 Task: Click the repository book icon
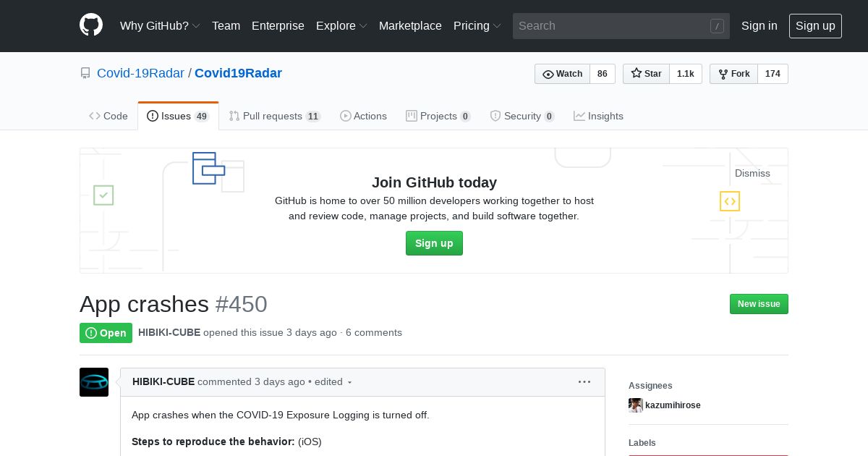point(85,73)
